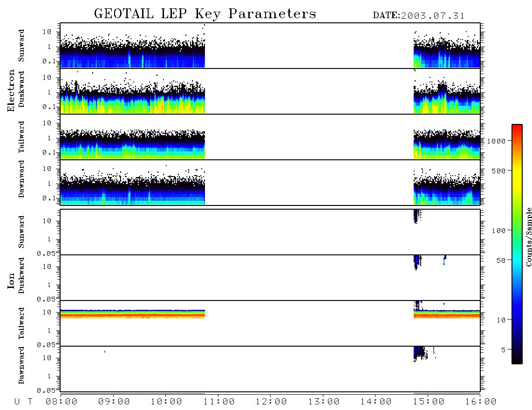Image resolution: width=532 pixels, height=410 pixels.
Task: Click the 50 tick on the colorbar
Action: 501,260
